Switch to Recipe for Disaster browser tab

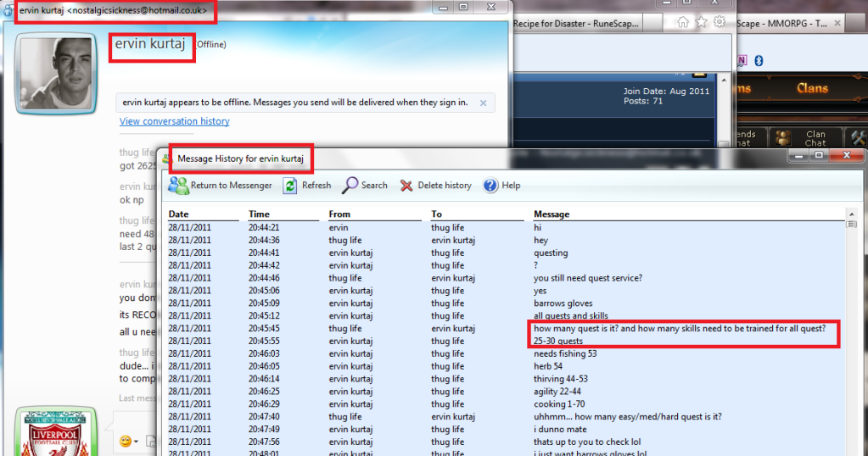(576, 23)
